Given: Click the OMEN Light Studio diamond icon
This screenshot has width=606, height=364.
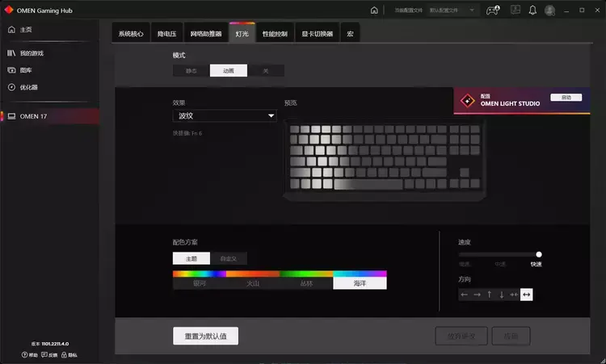Looking at the screenshot, I should (468, 101).
